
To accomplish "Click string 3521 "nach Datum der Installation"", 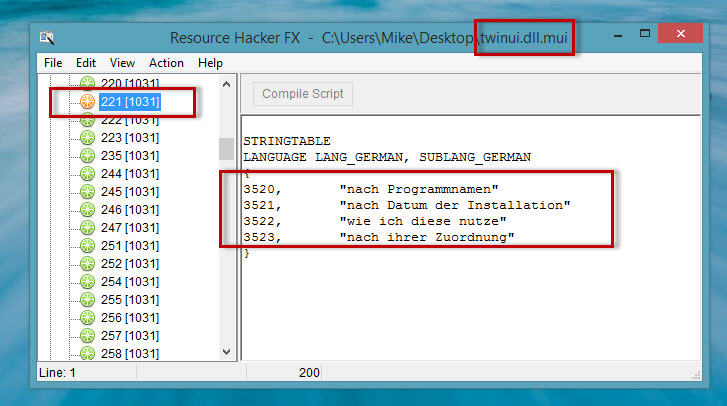I will click(x=407, y=205).
